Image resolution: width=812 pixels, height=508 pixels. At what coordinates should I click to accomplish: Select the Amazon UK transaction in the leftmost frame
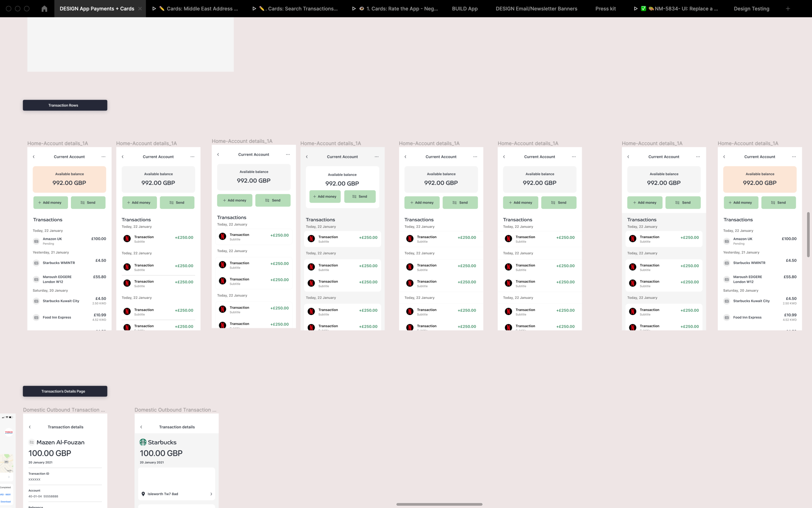pyautogui.click(x=70, y=241)
